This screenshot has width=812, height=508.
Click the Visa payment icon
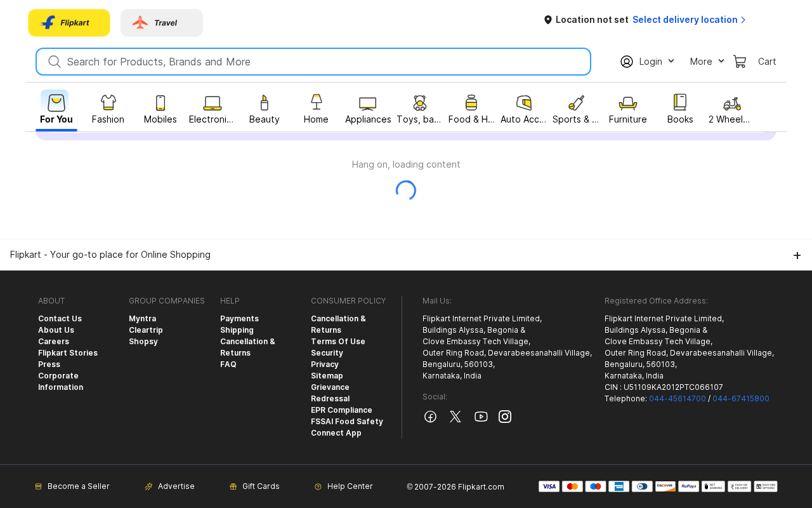point(549,486)
